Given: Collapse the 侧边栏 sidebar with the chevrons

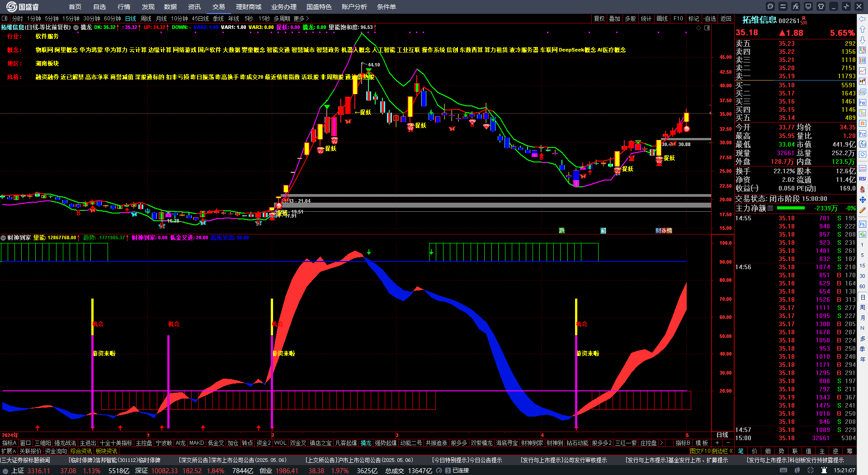Looking at the screenshot, I should tap(722, 451).
